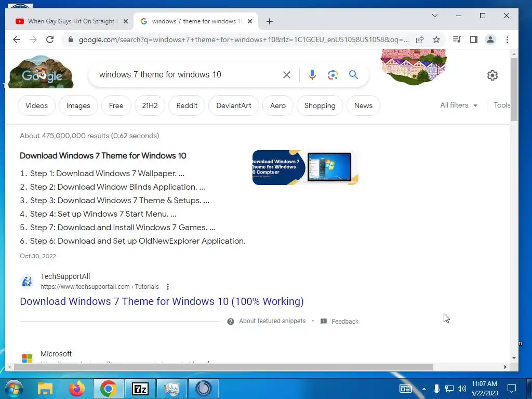Select the windows 7 theme Google tab
Screen dimensions: 532x399
[195, 21]
